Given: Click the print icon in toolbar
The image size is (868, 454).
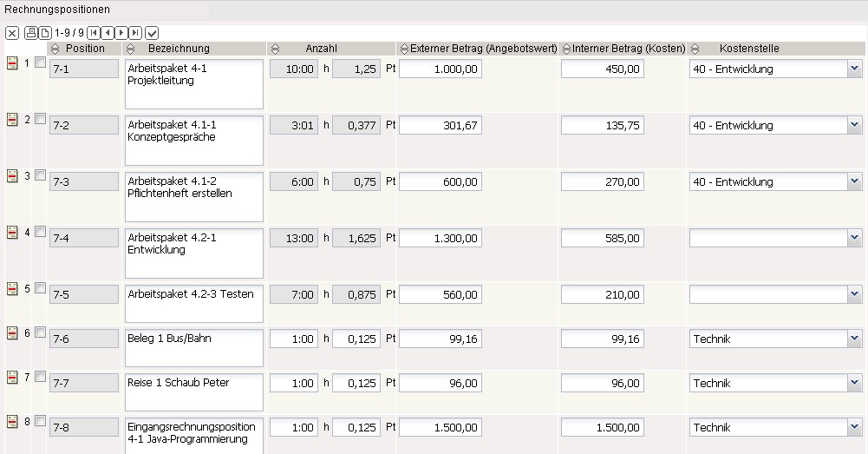Looking at the screenshot, I should (31, 33).
